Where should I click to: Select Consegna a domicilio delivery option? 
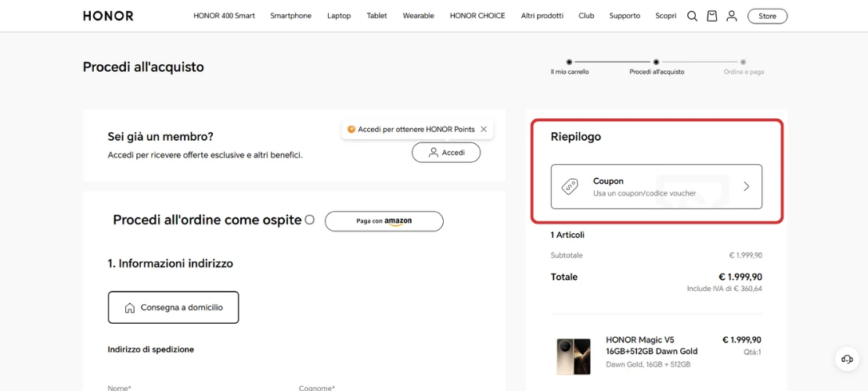[x=173, y=307]
